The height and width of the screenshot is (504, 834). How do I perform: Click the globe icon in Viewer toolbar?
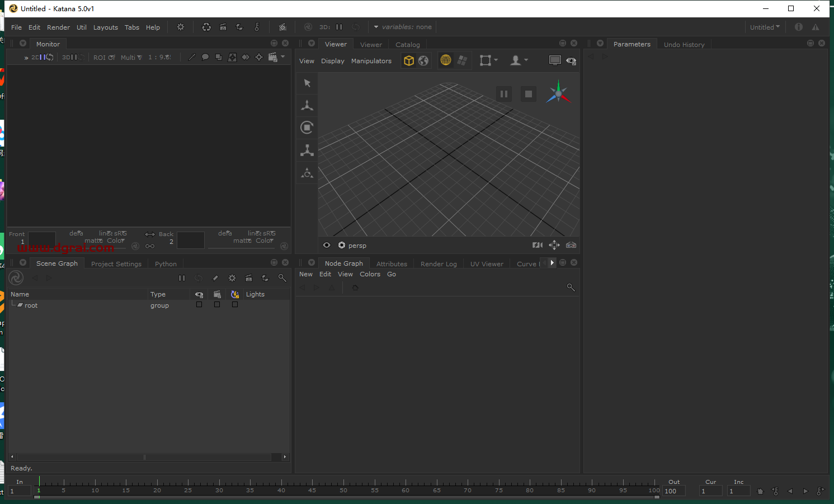[423, 60]
